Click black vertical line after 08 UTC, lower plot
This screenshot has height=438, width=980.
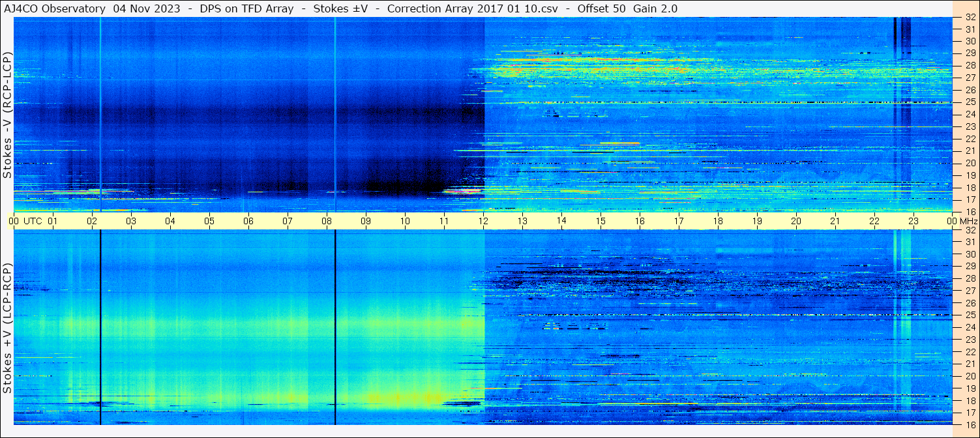coord(335,328)
